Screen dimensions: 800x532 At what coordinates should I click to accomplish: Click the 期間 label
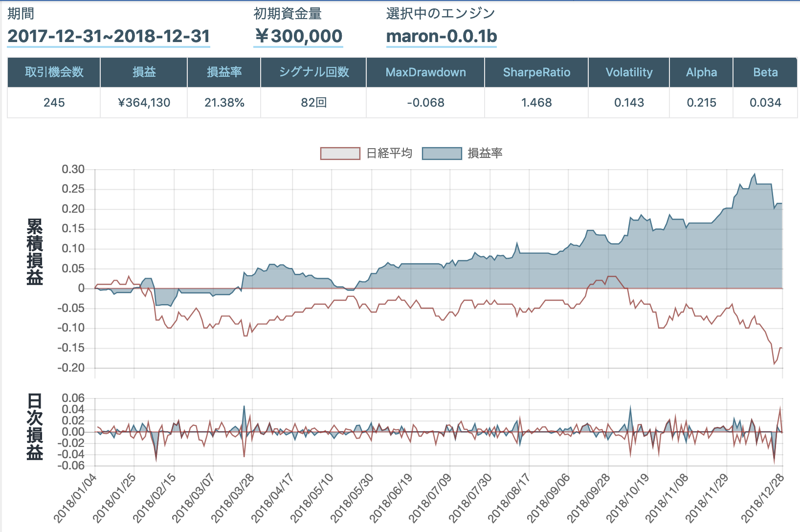click(21, 14)
